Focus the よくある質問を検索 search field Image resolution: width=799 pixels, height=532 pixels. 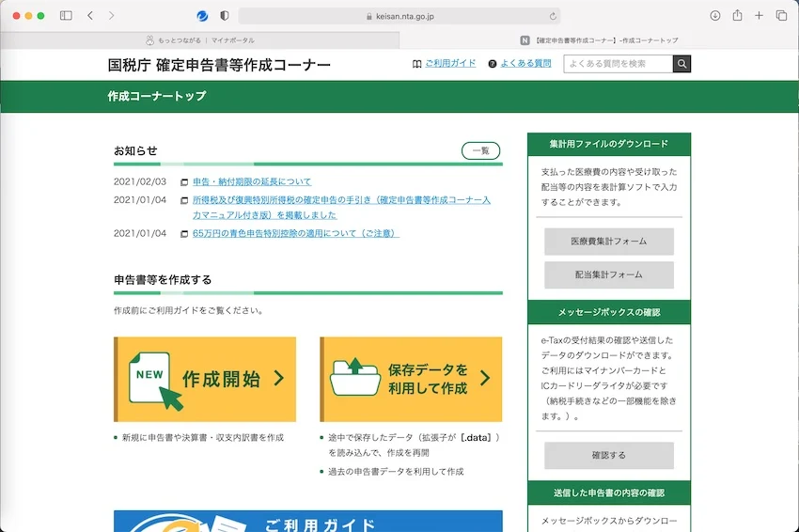(619, 64)
